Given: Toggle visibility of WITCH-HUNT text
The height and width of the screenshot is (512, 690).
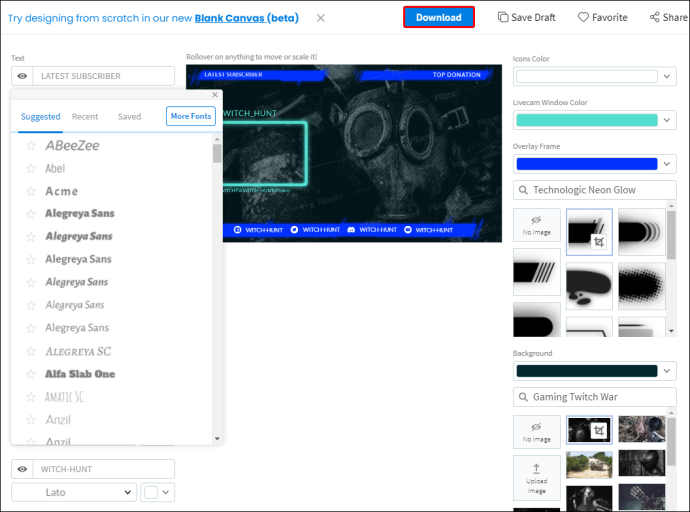Looking at the screenshot, I should [x=22, y=469].
